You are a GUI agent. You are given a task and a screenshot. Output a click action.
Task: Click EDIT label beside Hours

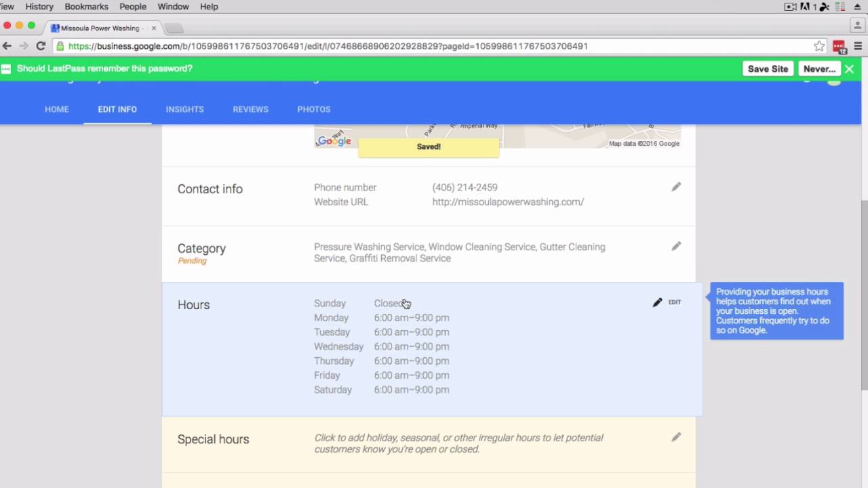[675, 302]
